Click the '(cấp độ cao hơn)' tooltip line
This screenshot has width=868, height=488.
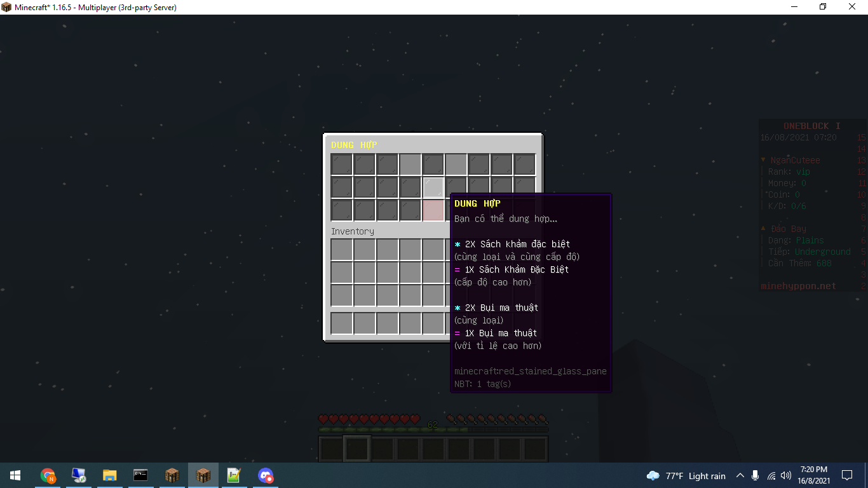(492, 282)
